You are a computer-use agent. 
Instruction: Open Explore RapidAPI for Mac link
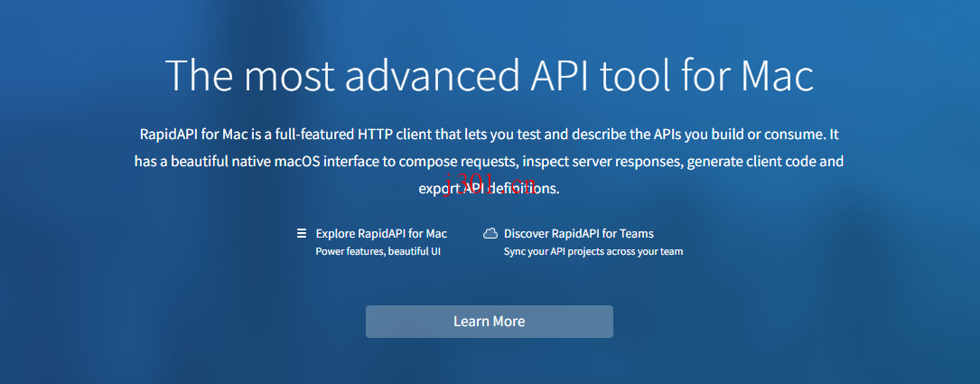(x=381, y=234)
